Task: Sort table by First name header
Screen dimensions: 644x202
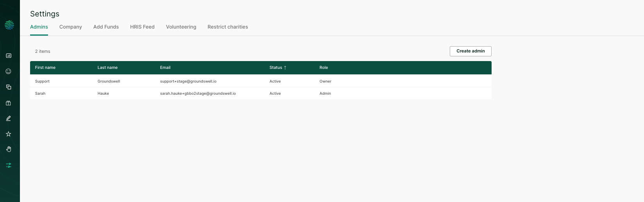Action: (x=45, y=68)
